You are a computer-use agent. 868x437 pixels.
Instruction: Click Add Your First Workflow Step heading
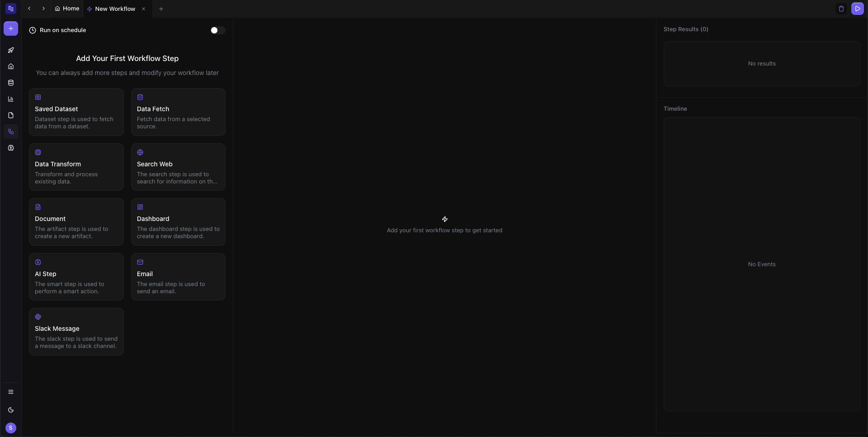tap(127, 58)
